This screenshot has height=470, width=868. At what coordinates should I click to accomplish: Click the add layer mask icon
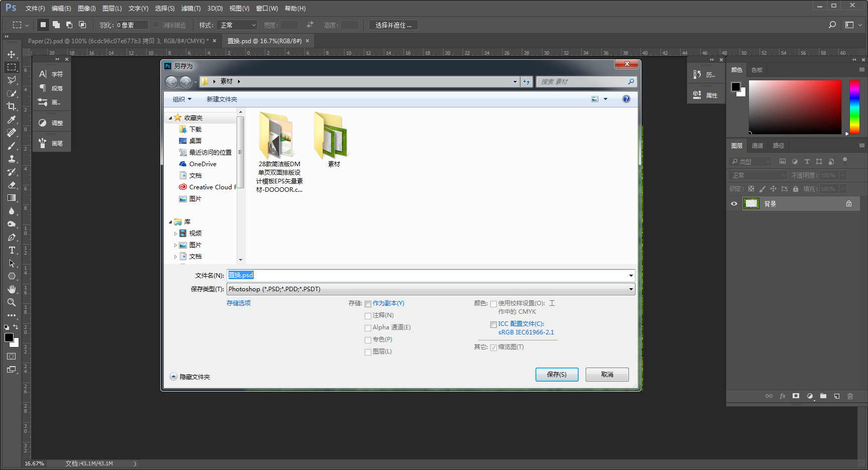pos(796,396)
